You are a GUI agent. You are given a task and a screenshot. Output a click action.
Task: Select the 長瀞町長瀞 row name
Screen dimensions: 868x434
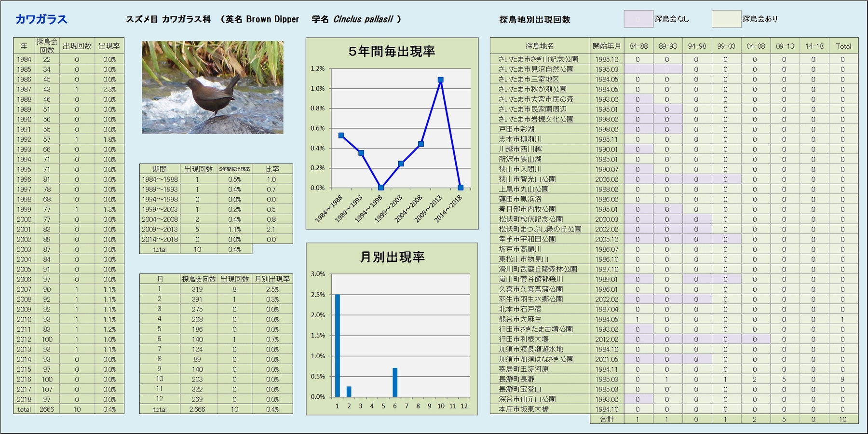point(516,380)
